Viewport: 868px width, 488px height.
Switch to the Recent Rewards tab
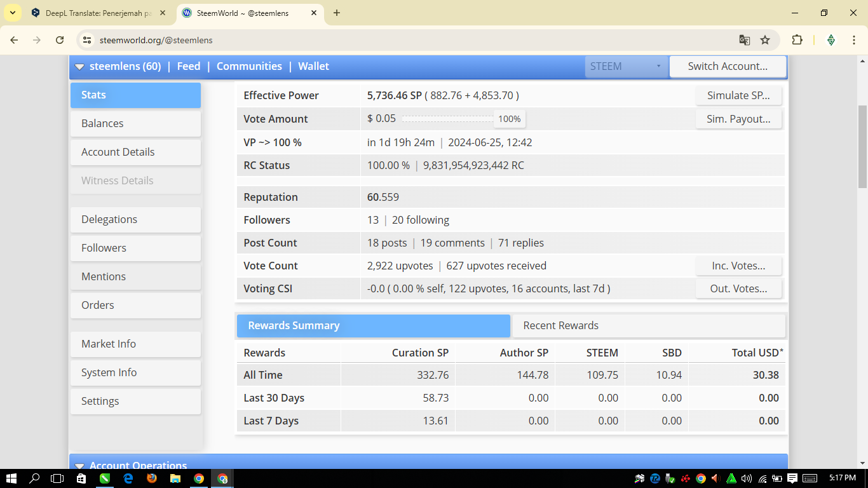(x=649, y=325)
